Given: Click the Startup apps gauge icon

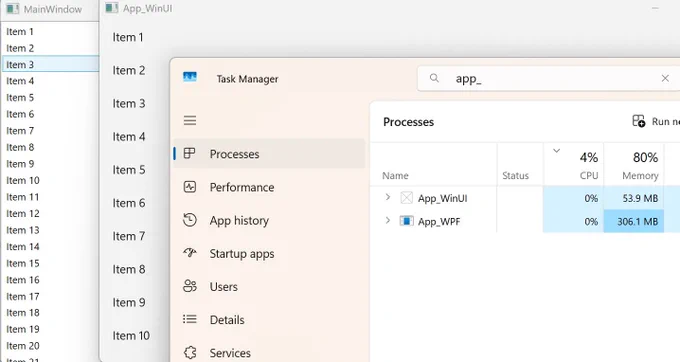Looking at the screenshot, I should (190, 252).
